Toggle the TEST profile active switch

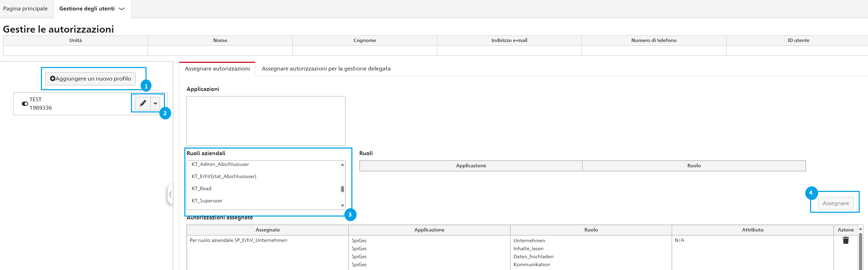(x=25, y=104)
